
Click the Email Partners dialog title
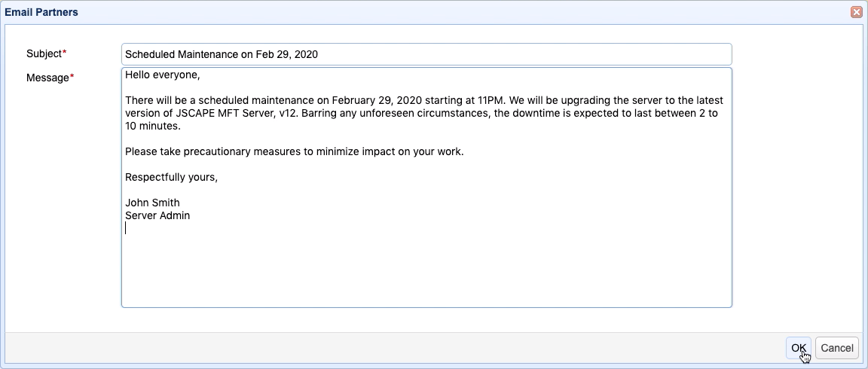coord(41,12)
